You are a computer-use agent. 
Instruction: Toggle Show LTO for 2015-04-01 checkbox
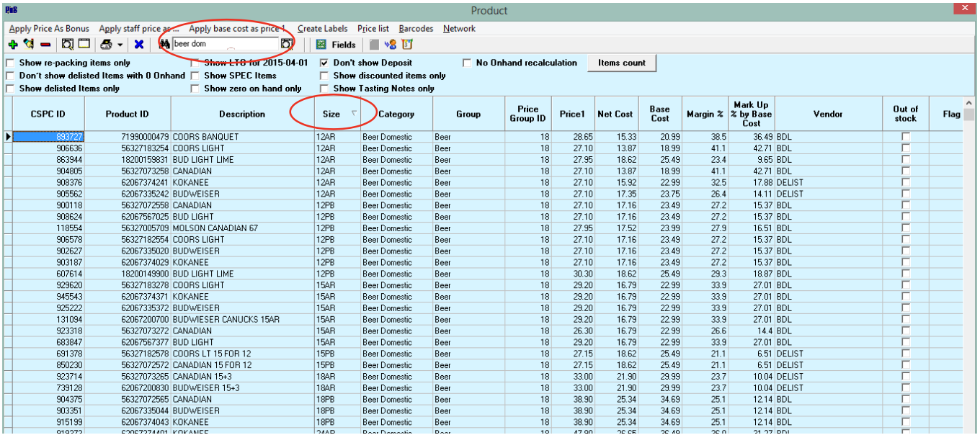195,63
